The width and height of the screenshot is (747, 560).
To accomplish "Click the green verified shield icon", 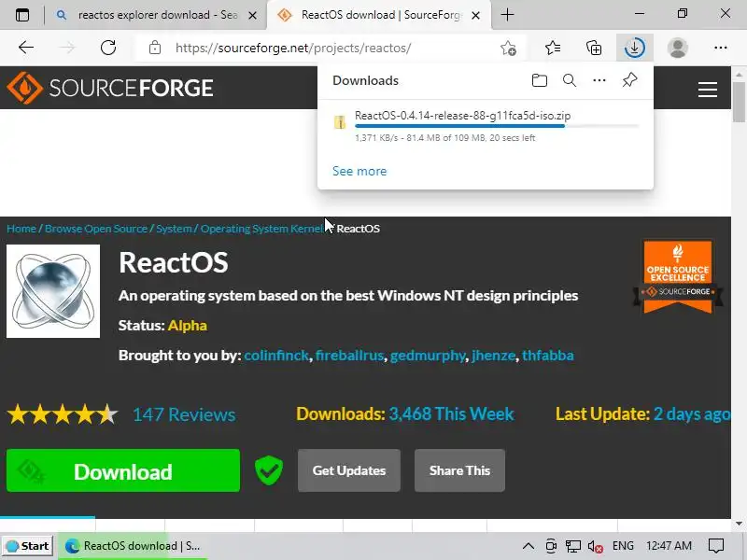I will point(269,470).
